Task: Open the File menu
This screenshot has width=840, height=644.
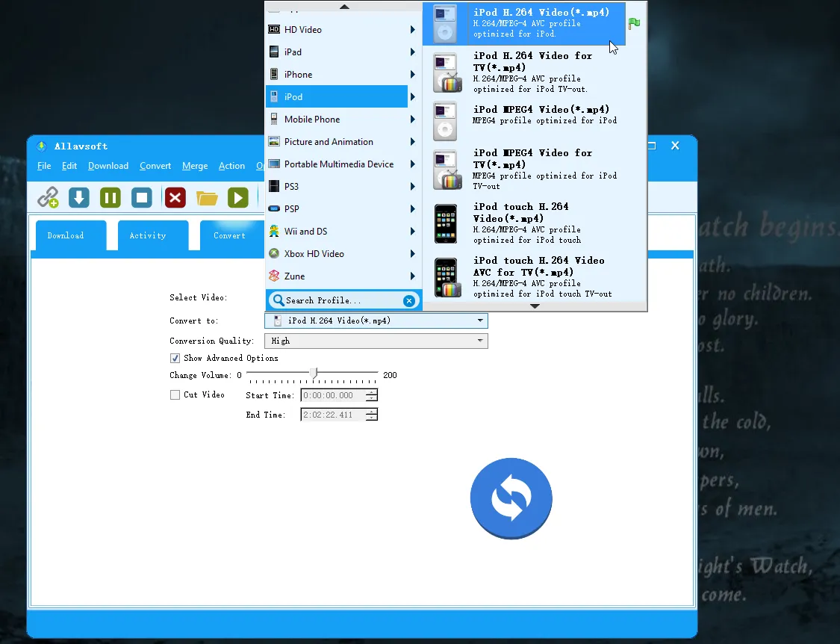Action: (44, 166)
